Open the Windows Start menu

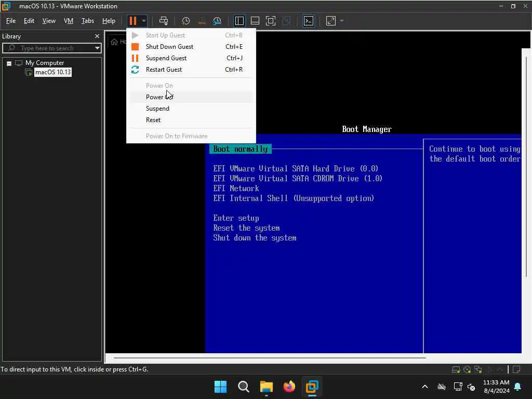click(220, 387)
